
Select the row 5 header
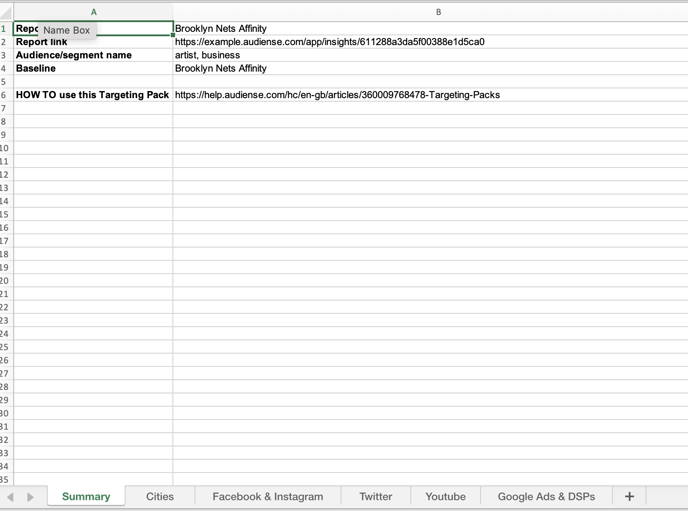(x=6, y=82)
